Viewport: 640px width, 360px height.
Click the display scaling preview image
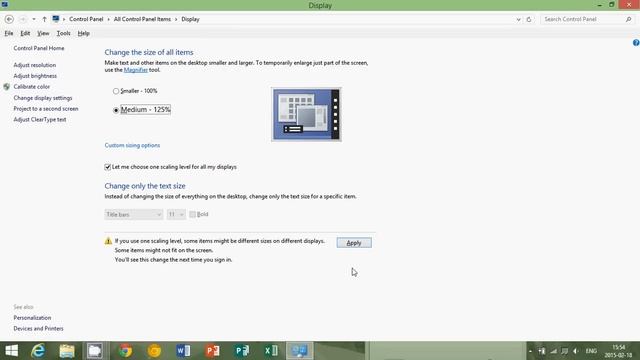(307, 115)
